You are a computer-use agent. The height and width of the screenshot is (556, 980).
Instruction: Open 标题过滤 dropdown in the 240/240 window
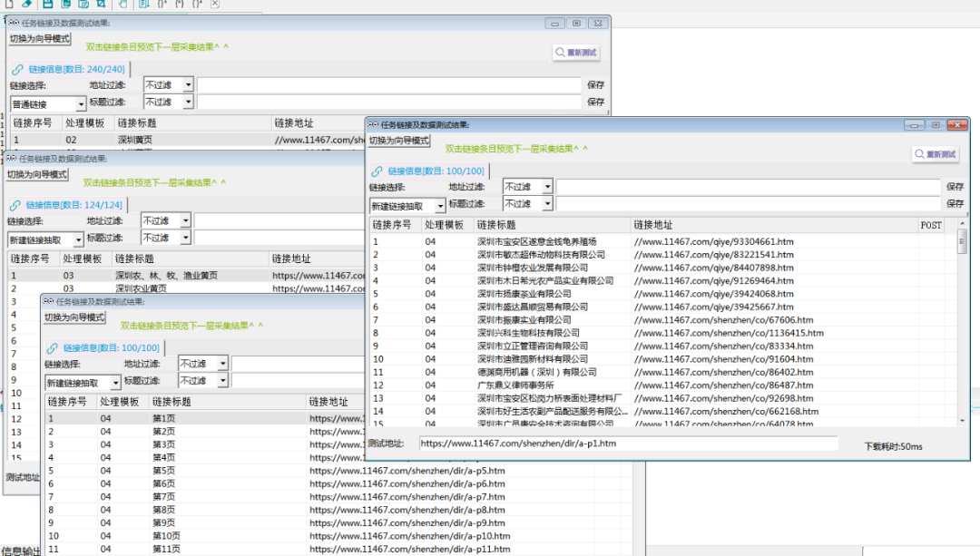pyautogui.click(x=168, y=102)
